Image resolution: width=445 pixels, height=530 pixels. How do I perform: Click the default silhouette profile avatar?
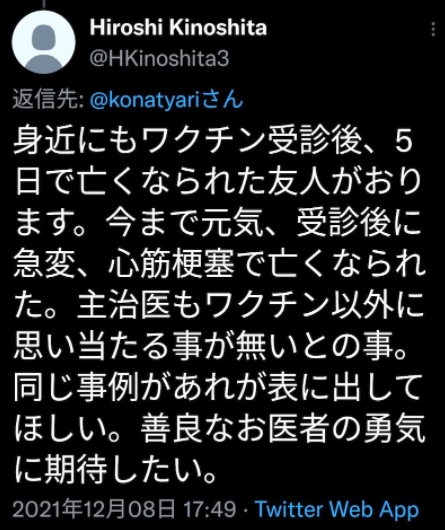click(44, 42)
